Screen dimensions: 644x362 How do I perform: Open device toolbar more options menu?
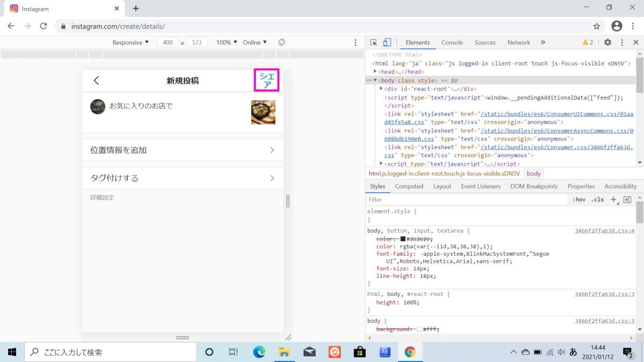coord(355,42)
